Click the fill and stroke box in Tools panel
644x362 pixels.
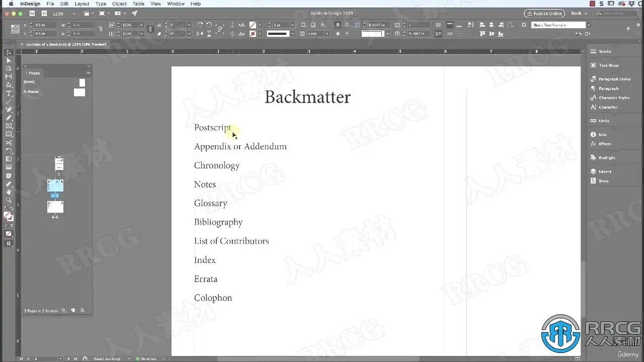(8, 216)
